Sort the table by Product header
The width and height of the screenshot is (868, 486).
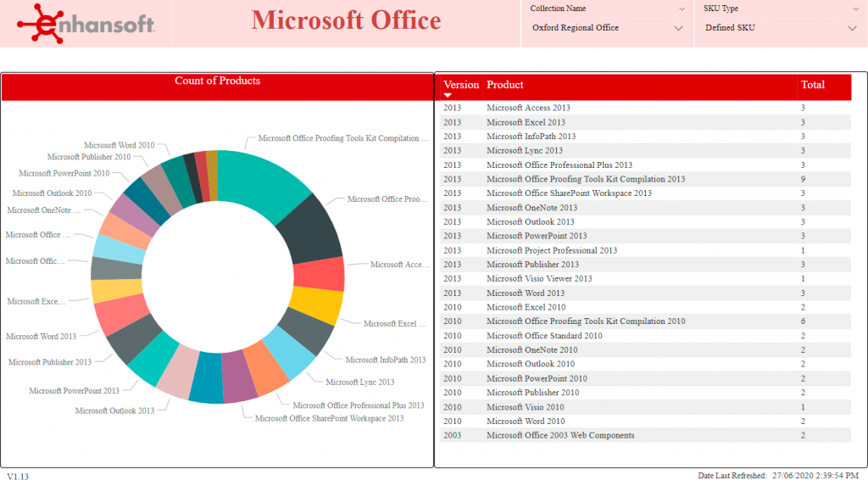pos(505,85)
